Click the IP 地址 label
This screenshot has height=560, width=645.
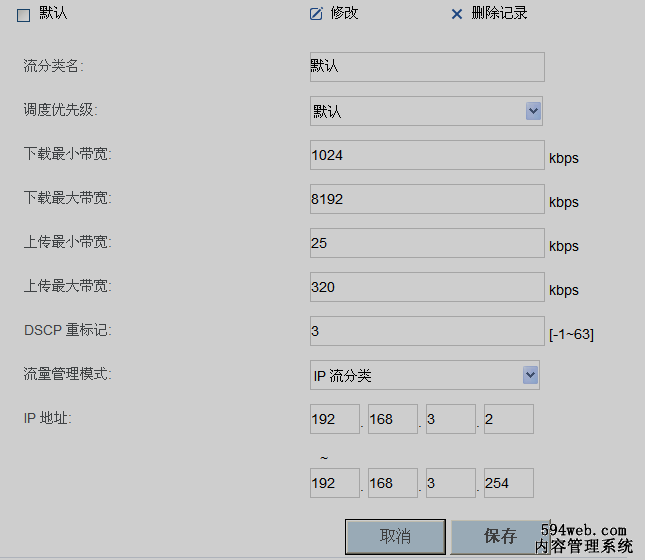tap(48, 418)
